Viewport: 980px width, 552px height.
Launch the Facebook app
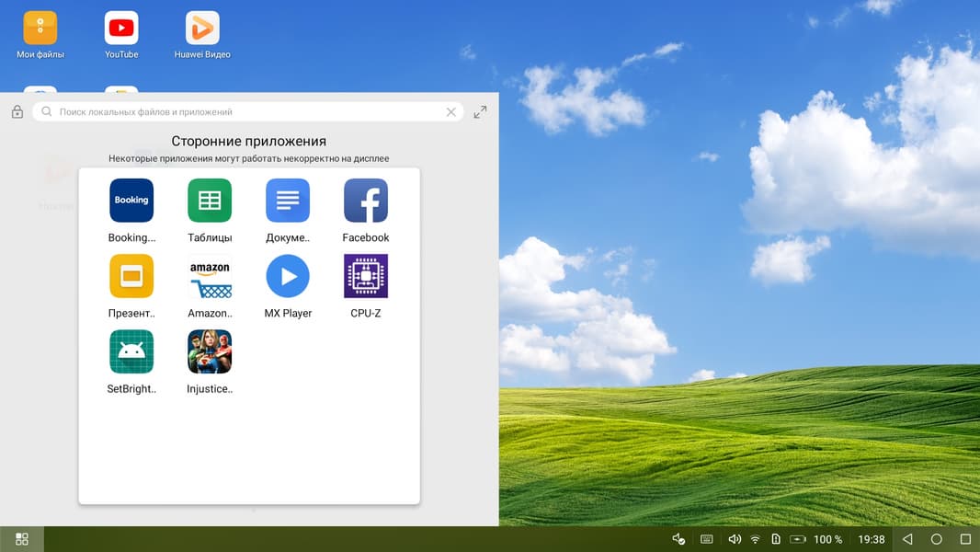click(366, 201)
